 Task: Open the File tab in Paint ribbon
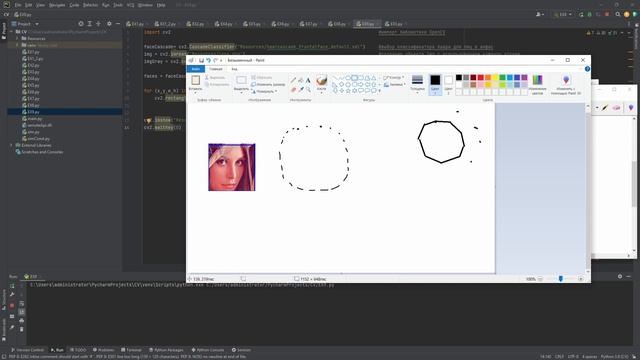pyautogui.click(x=196, y=69)
